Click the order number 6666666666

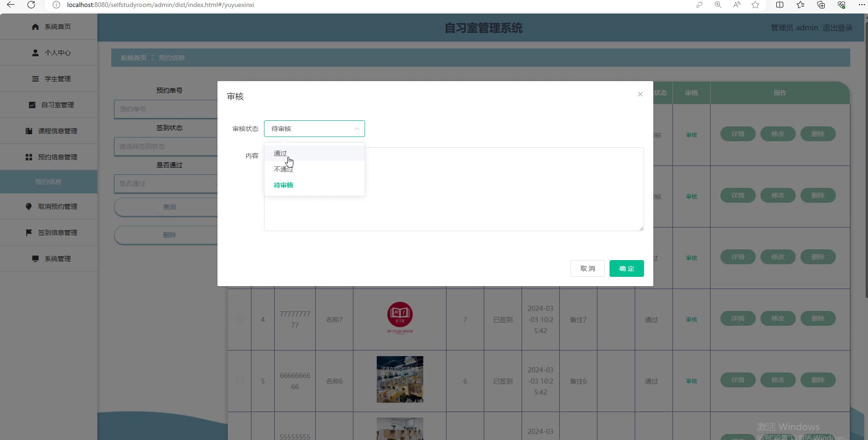[x=295, y=381]
